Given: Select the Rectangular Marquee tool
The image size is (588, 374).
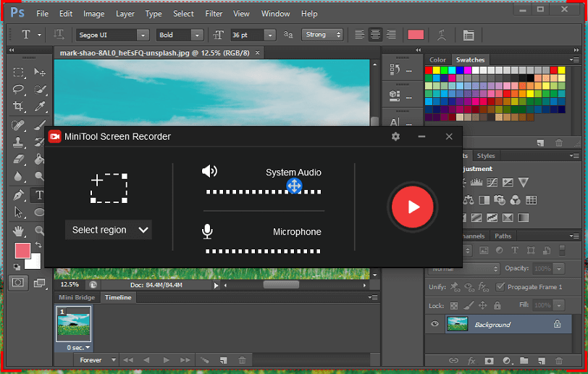Looking at the screenshot, I should pos(18,72).
